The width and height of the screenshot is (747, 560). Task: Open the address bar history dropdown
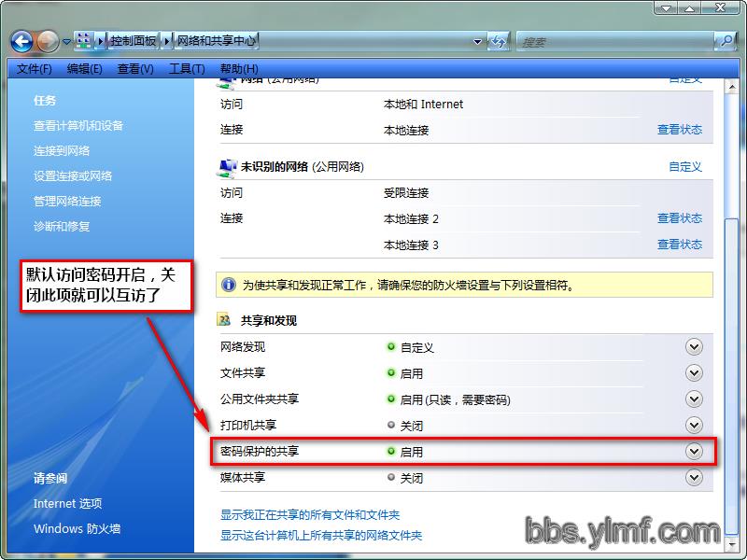point(478,41)
